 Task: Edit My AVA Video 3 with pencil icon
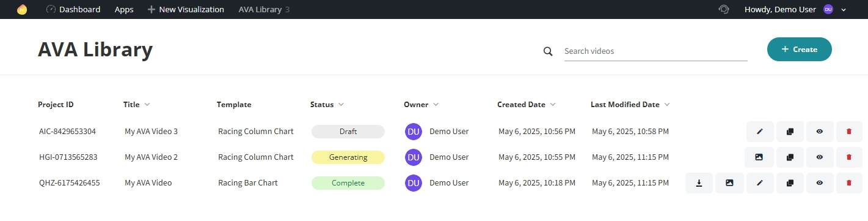pyautogui.click(x=760, y=132)
